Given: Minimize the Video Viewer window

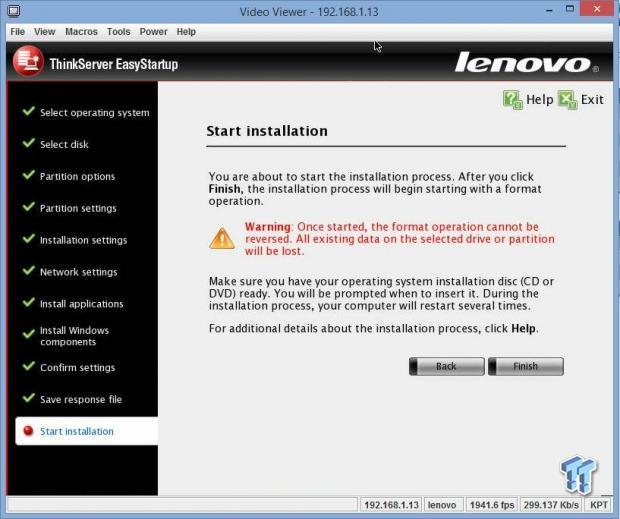Looking at the screenshot, I should tap(549, 10).
